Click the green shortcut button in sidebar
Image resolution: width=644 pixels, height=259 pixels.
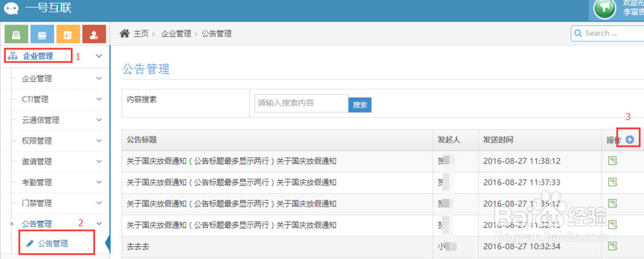pyautogui.click(x=16, y=35)
